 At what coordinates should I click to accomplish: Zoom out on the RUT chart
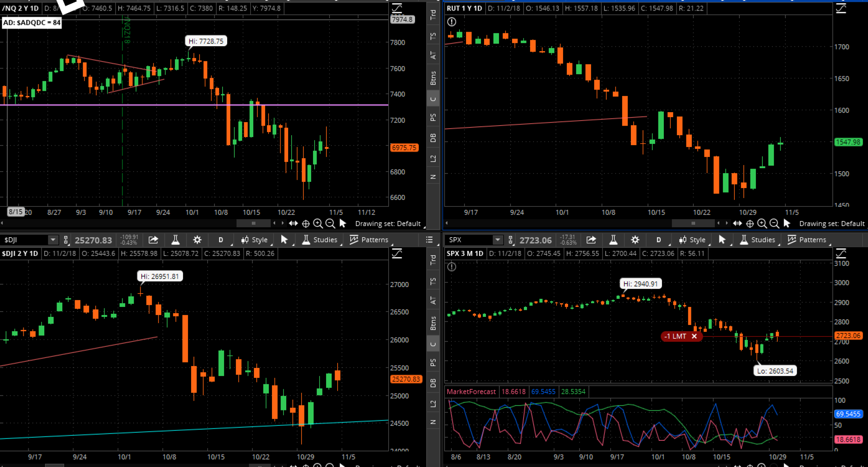tap(774, 224)
